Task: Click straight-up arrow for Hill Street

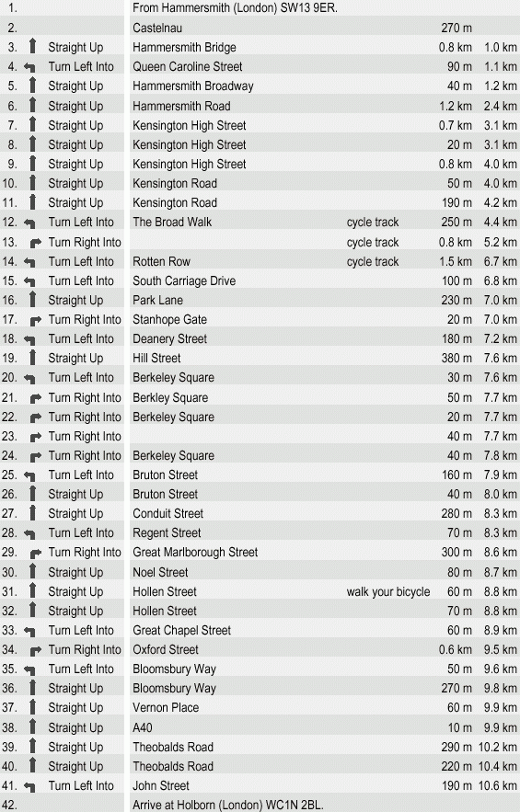Action: (32, 358)
